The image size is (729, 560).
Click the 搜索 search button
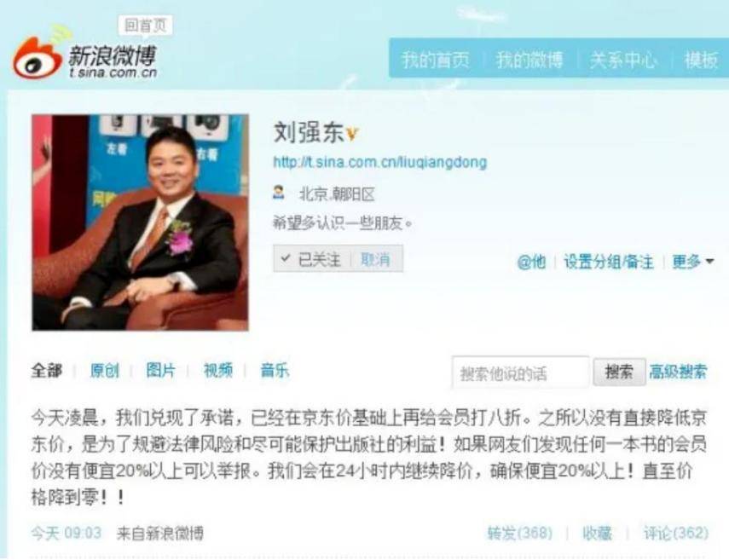coord(619,372)
